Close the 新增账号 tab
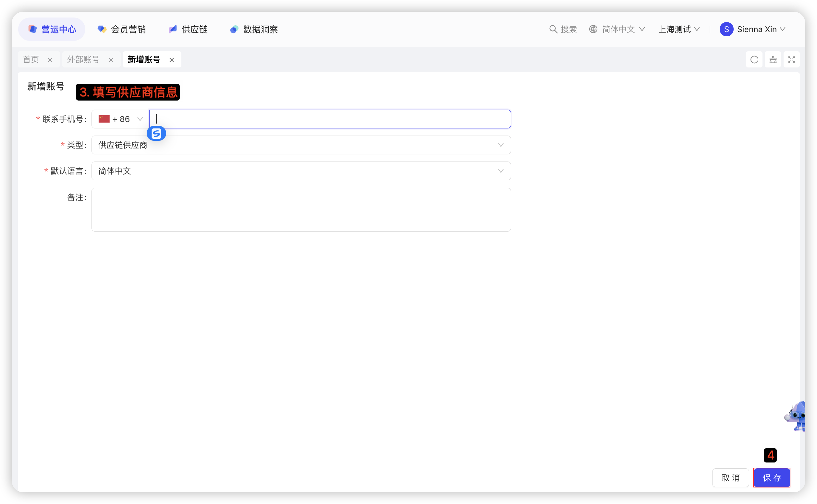Screen dimensions: 817x504 click(x=172, y=60)
